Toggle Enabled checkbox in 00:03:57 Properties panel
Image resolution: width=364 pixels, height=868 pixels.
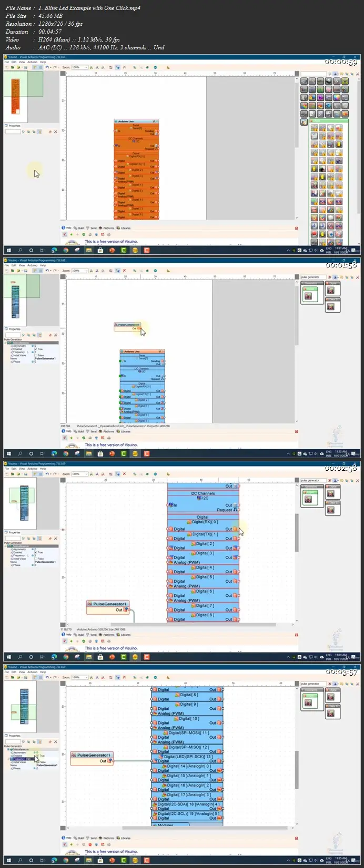[x=37, y=756]
